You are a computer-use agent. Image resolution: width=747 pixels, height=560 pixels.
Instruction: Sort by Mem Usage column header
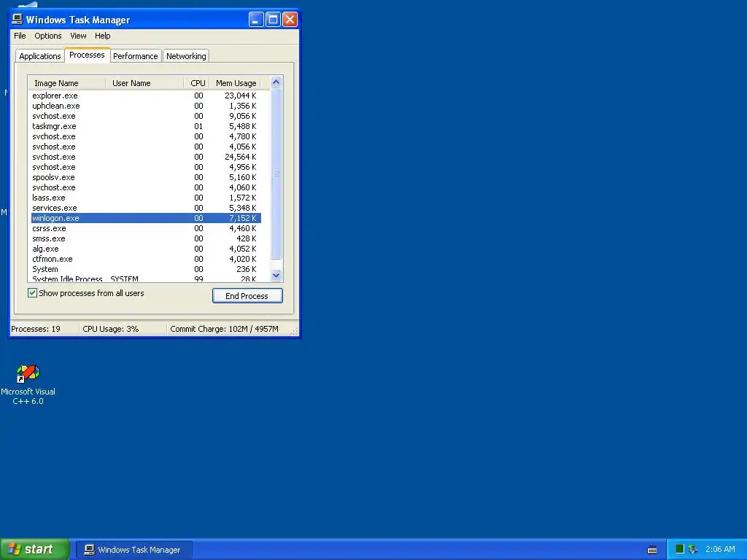(236, 83)
